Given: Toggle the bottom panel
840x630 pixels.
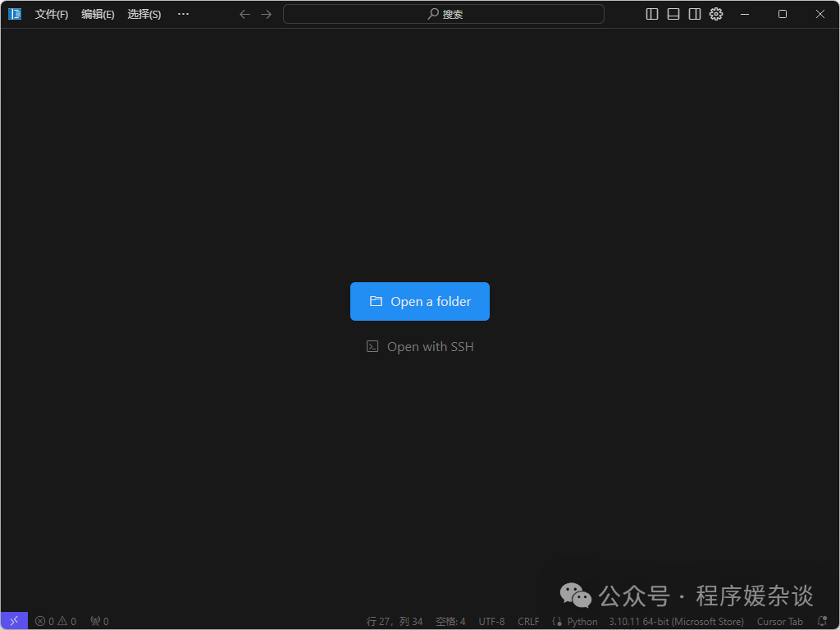Looking at the screenshot, I should (x=673, y=14).
